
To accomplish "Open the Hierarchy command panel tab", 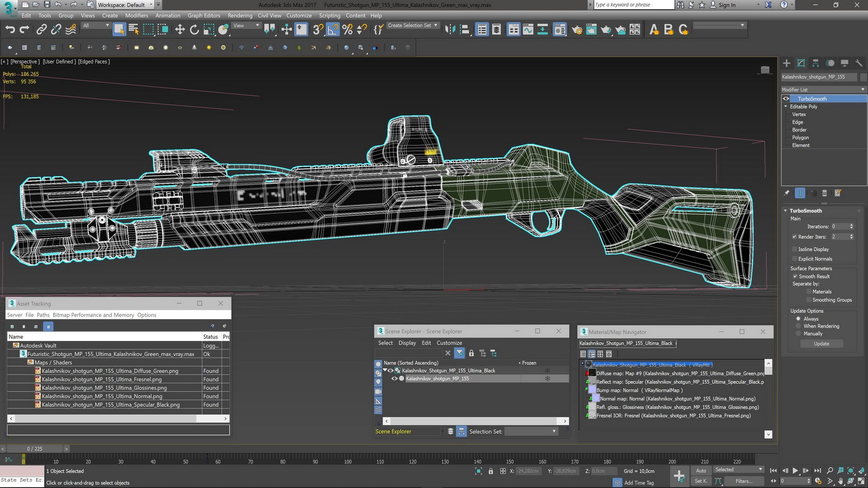I will point(816,63).
